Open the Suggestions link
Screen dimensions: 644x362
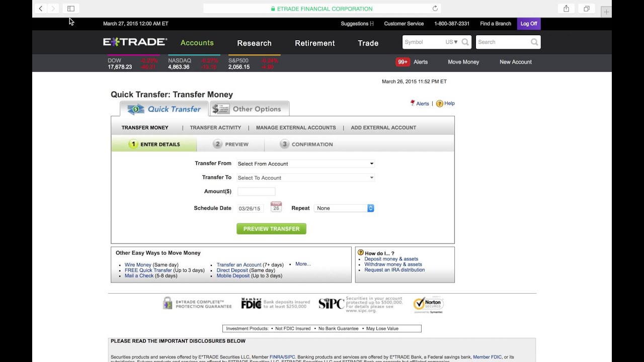[x=357, y=24]
